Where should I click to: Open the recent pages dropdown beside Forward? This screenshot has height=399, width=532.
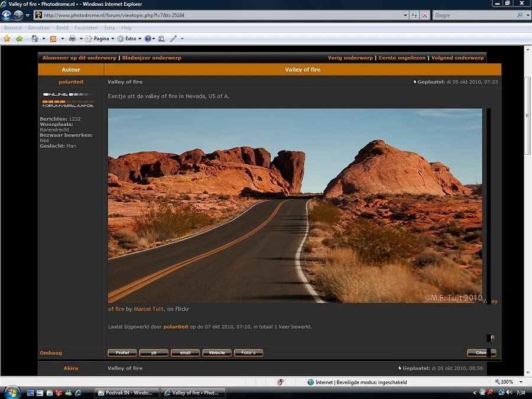pos(28,15)
